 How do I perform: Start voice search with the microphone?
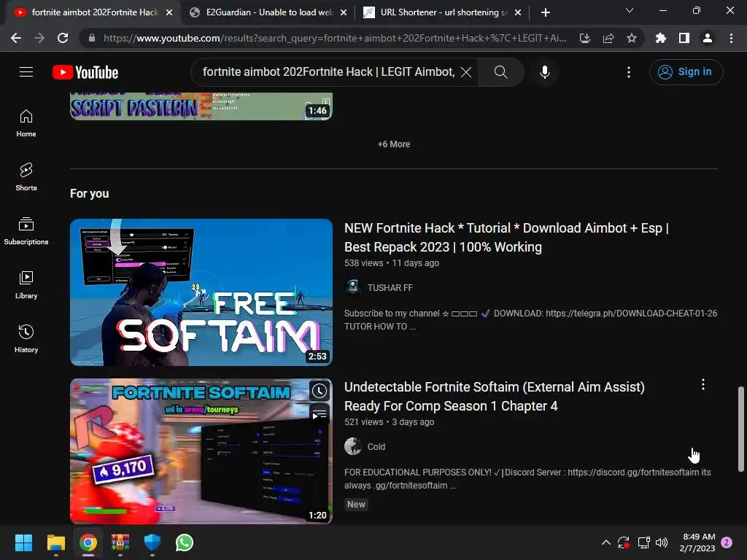(x=544, y=72)
